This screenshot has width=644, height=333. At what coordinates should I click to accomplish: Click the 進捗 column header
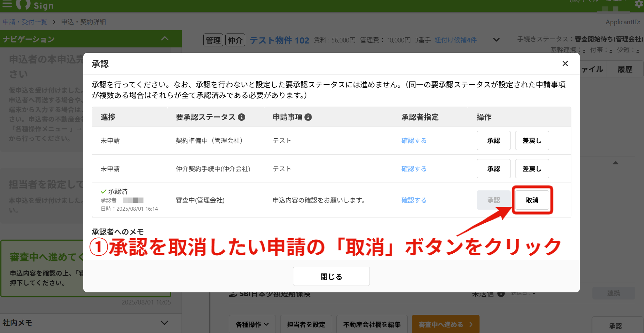coord(108,117)
